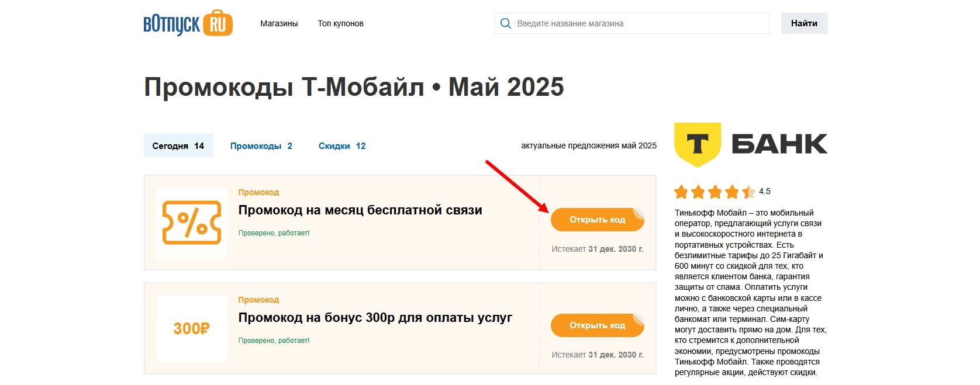Open code for free month promo
980x385 pixels.
pos(598,220)
